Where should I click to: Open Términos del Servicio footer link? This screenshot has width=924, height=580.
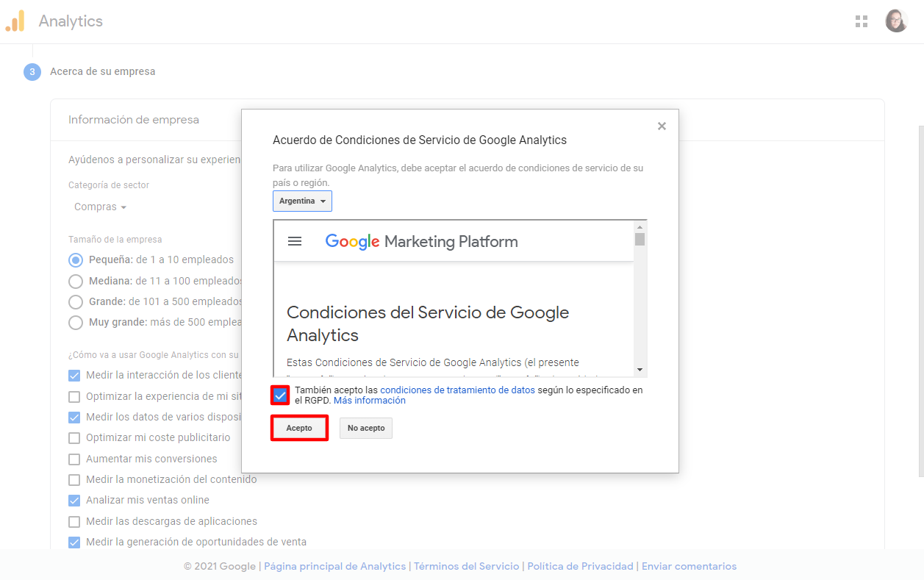pyautogui.click(x=466, y=567)
